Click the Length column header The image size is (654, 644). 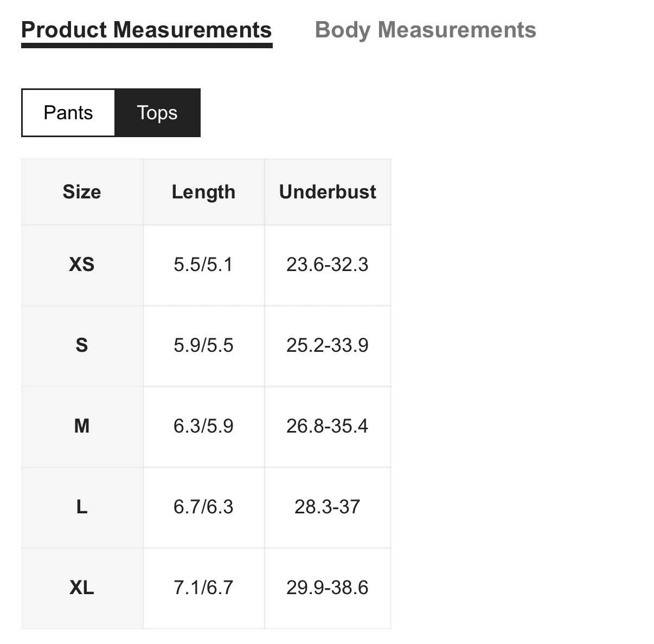[203, 192]
